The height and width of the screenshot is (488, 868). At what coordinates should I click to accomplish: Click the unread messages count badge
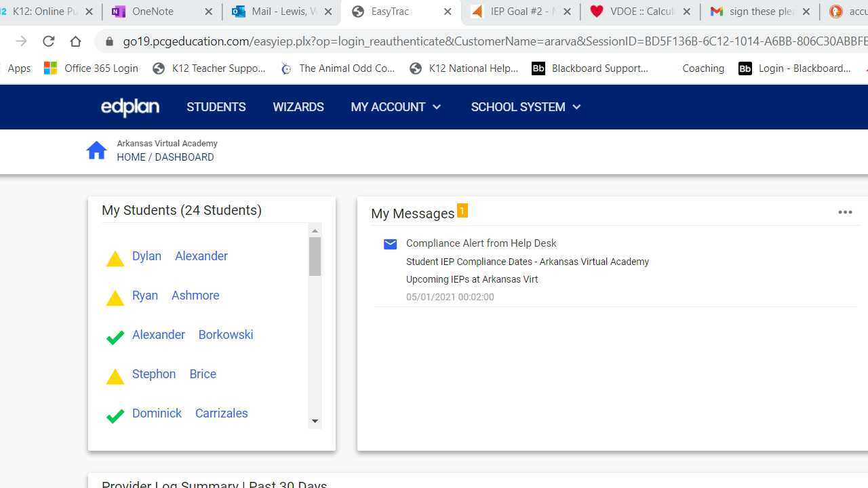(462, 210)
